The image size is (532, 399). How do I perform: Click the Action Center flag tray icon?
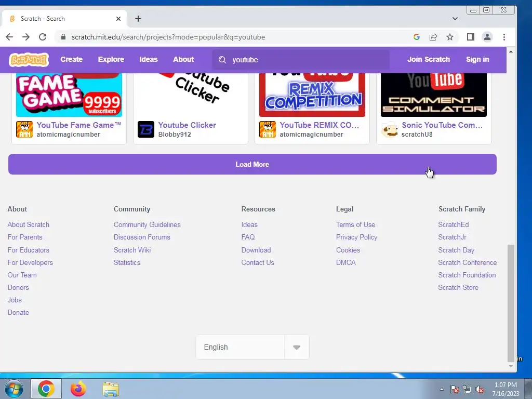click(x=455, y=390)
